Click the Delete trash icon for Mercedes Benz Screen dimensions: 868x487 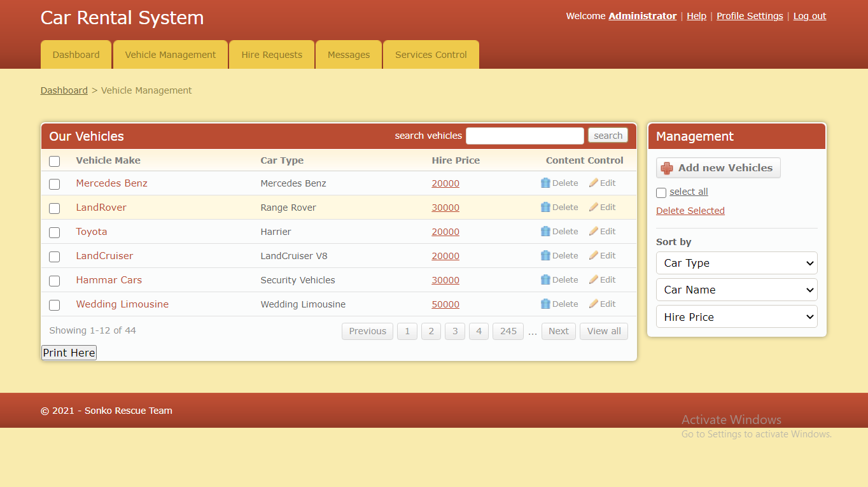click(545, 183)
